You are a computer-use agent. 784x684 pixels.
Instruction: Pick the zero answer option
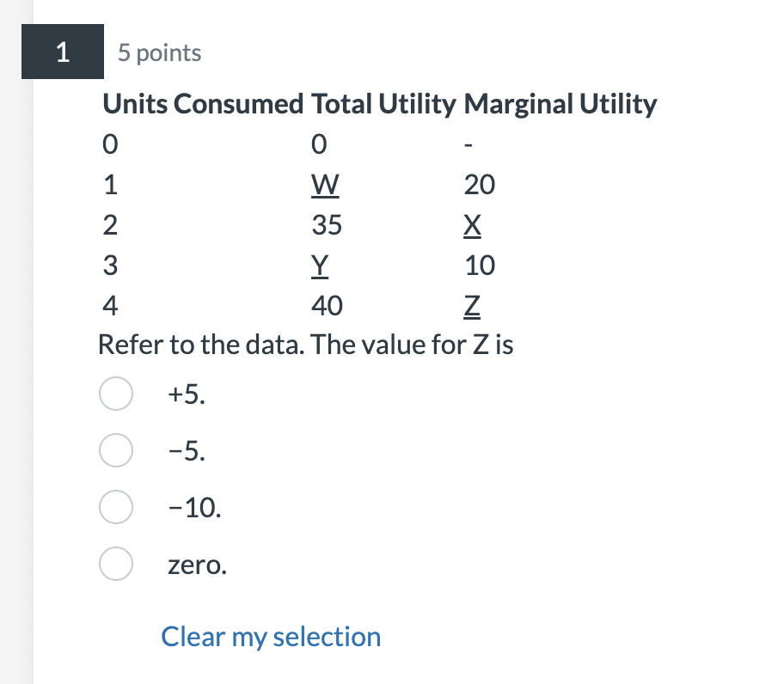point(116,565)
